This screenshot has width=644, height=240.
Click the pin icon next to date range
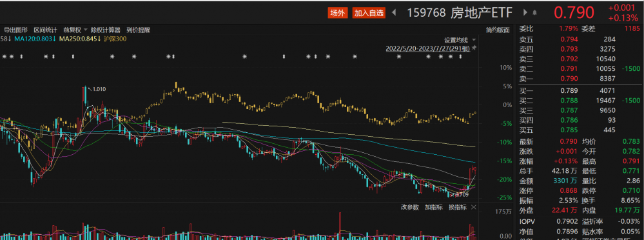tap(474, 48)
